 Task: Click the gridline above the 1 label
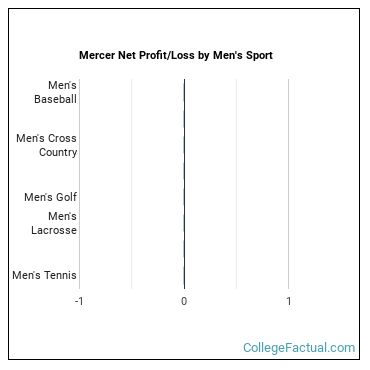click(289, 184)
